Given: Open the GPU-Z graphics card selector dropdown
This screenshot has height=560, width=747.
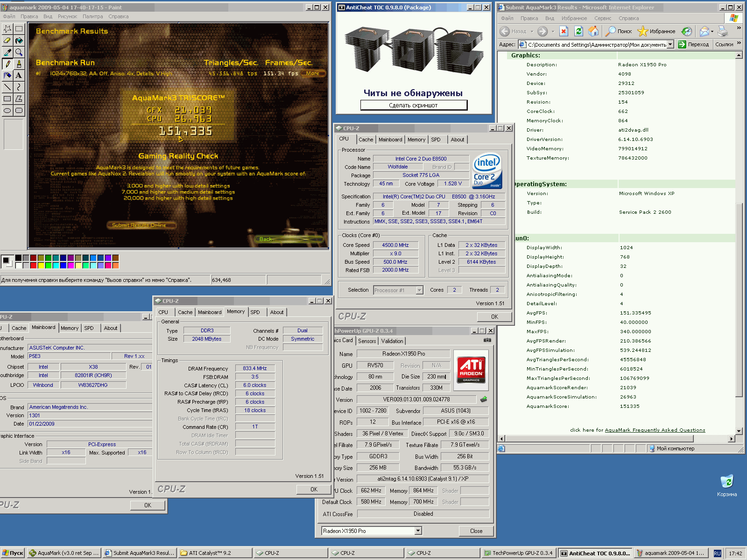Looking at the screenshot, I should click(418, 531).
